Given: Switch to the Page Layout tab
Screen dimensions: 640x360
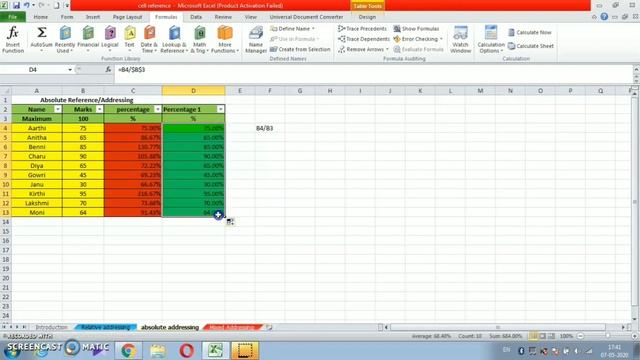Looking at the screenshot, I should tap(127, 17).
